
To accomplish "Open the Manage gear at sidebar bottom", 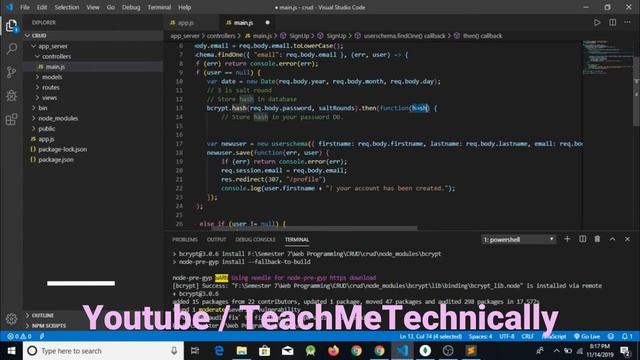I will click(11, 319).
